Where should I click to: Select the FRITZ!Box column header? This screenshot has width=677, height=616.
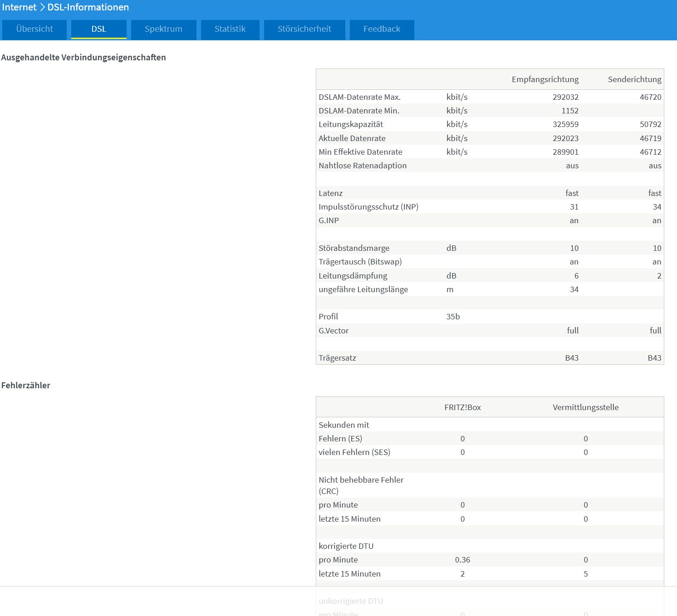[463, 407]
